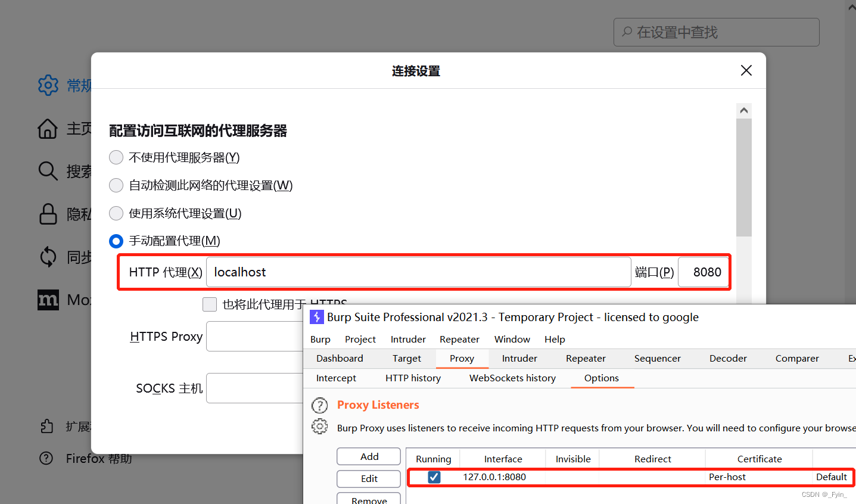Switch to Intruder tab in Burp tab row
The height and width of the screenshot is (504, 856).
click(519, 358)
